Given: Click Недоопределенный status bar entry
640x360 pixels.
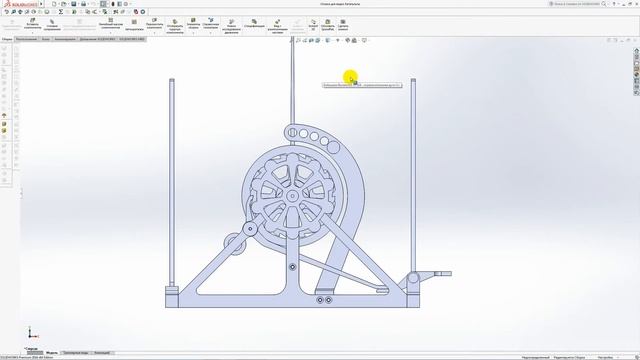Looking at the screenshot, I should pos(536,358).
